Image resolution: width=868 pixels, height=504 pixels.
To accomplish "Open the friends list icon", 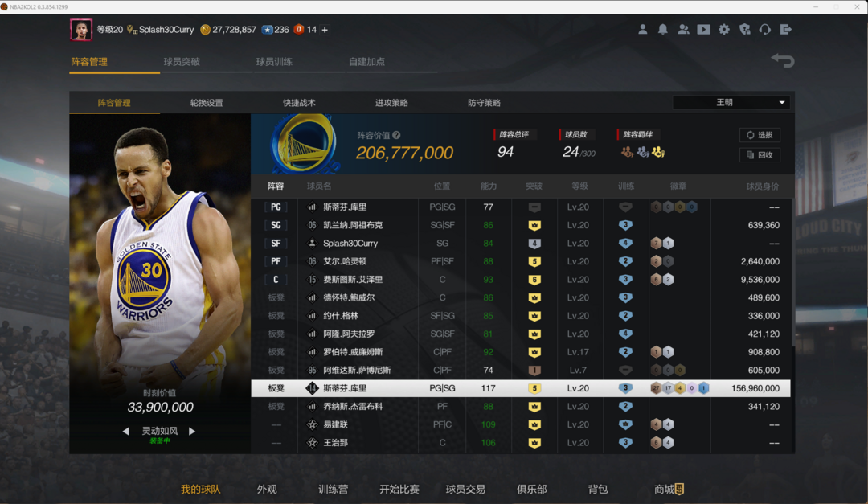I will pos(683,30).
